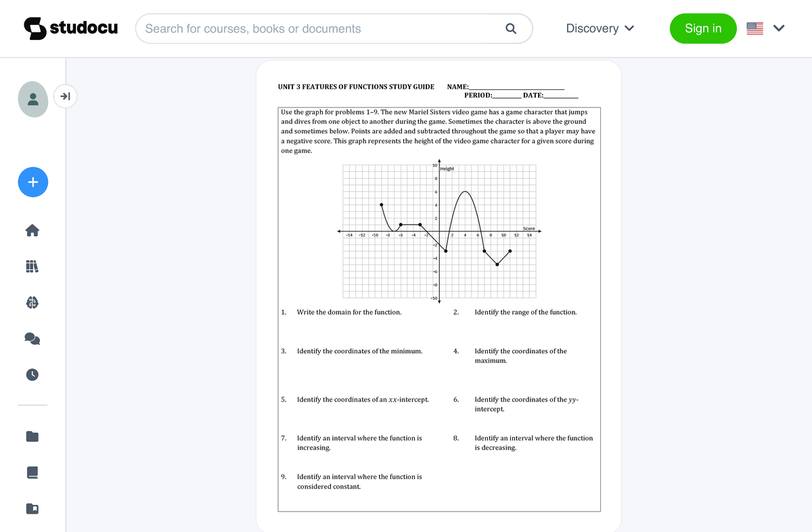Expand the chevron next to the flag
Image resolution: width=812 pixels, height=532 pixels.
coord(778,28)
